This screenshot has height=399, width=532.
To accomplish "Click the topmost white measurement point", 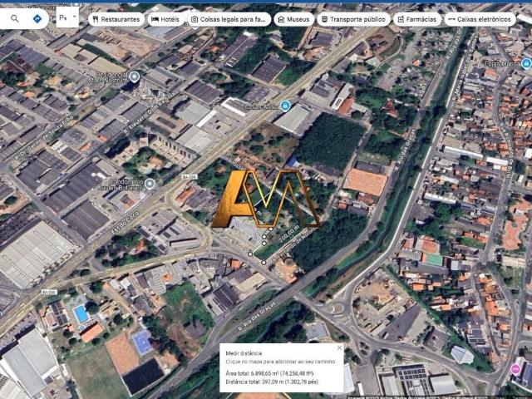I will pyautogui.click(x=271, y=229).
